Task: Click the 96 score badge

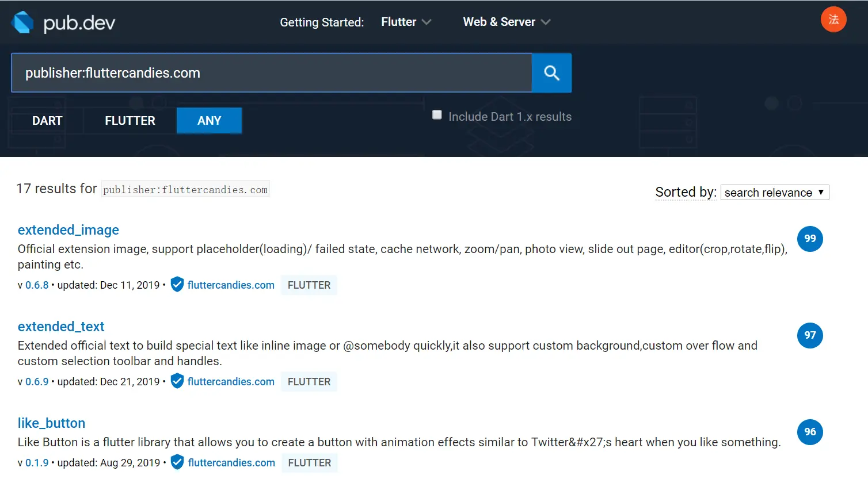Action: (x=809, y=432)
